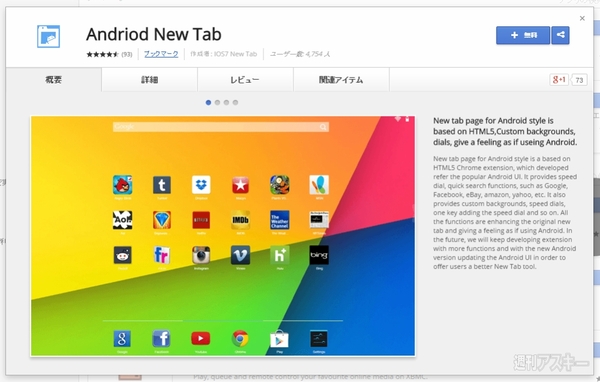This screenshot has height=382, width=600.
Task: Open the ブックマーク category link
Action: pyautogui.click(x=161, y=54)
